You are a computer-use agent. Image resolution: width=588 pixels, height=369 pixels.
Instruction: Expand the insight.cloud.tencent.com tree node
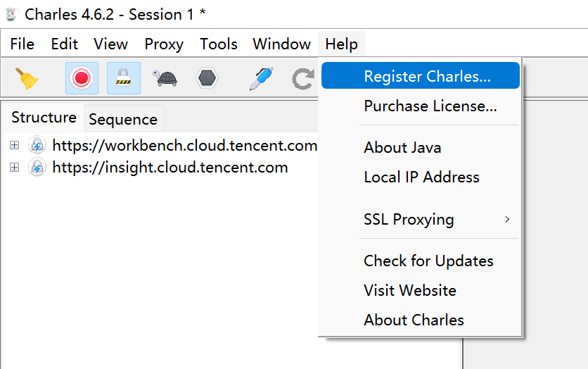pos(14,168)
